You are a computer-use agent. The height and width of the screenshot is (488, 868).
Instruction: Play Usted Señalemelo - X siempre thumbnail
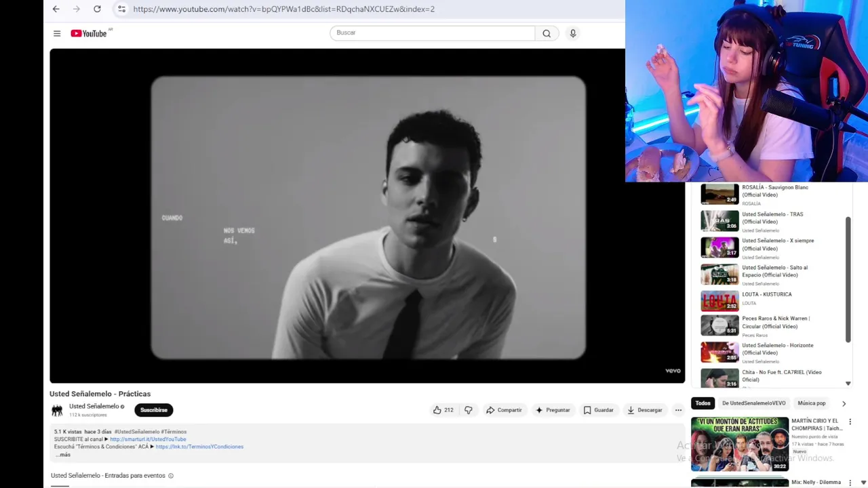719,247
